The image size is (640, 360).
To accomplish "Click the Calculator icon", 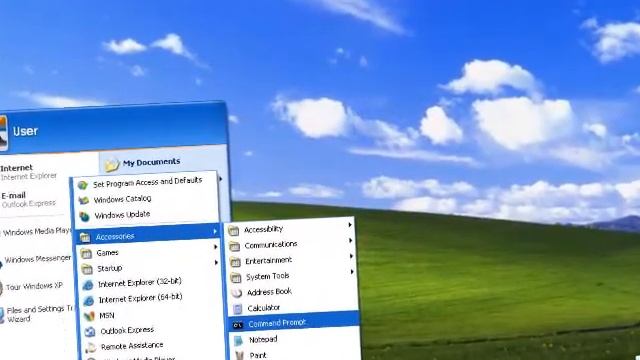I will coord(238,309).
